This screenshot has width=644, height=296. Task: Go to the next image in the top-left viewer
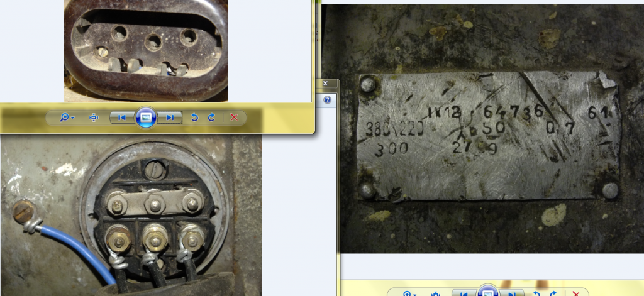click(170, 118)
